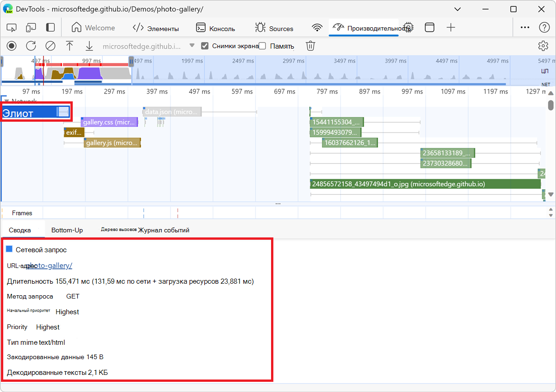
Task: Open the Дерево вызовов tab
Action: tap(119, 230)
